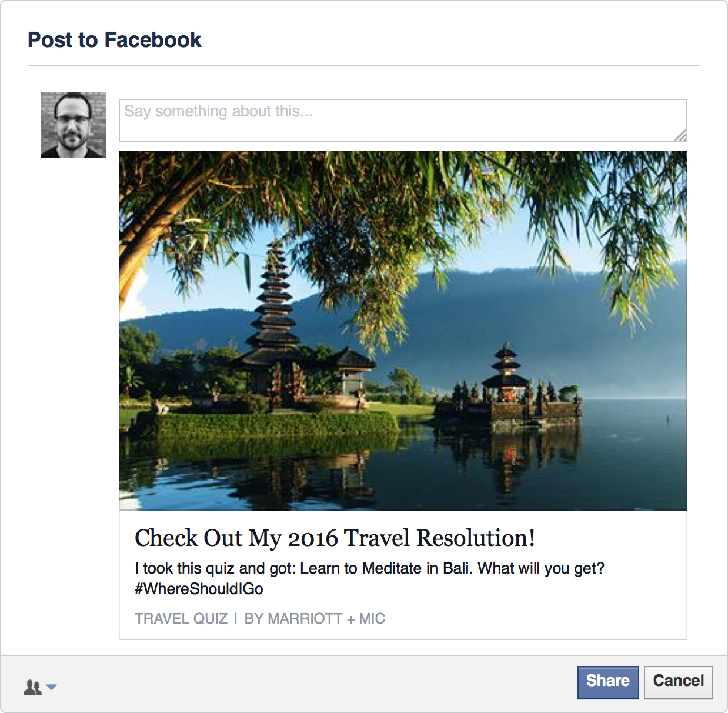
Task: Click the "Post to Facebook" dialog heading
Action: pos(115,40)
